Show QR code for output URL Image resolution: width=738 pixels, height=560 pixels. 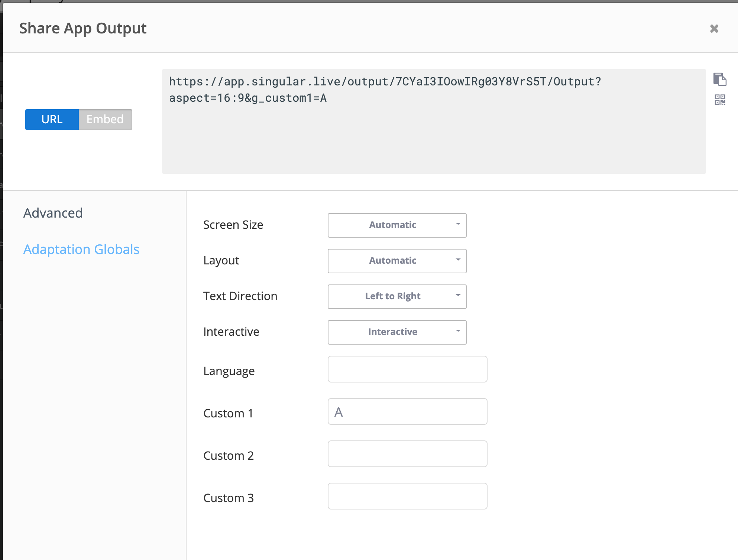click(x=720, y=100)
